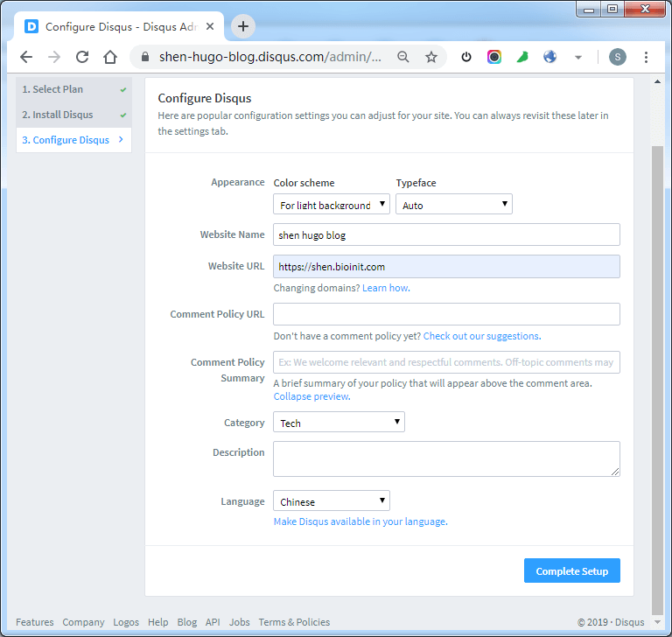Go to step 1 Select Plan
The height and width of the screenshot is (637, 672).
pos(73,89)
